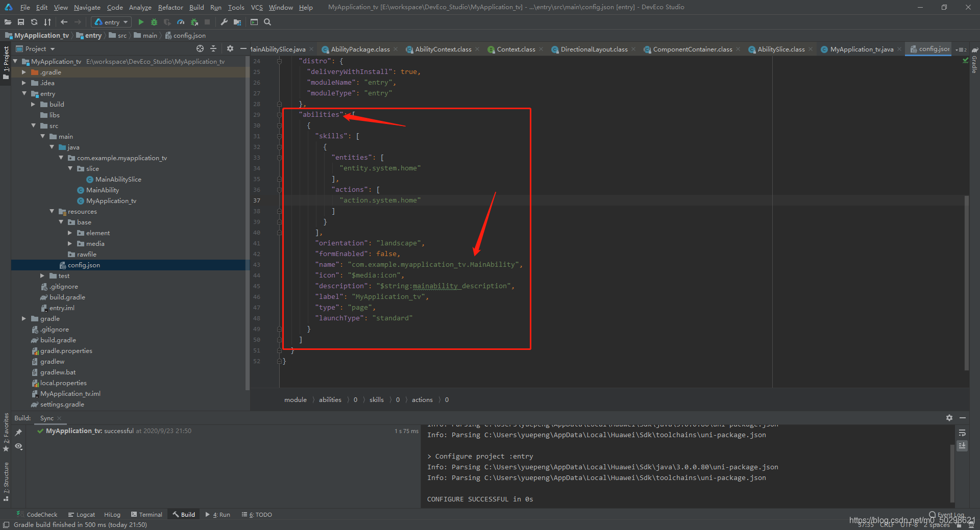Open the HiLog tool window
This screenshot has height=530, width=980.
112,515
